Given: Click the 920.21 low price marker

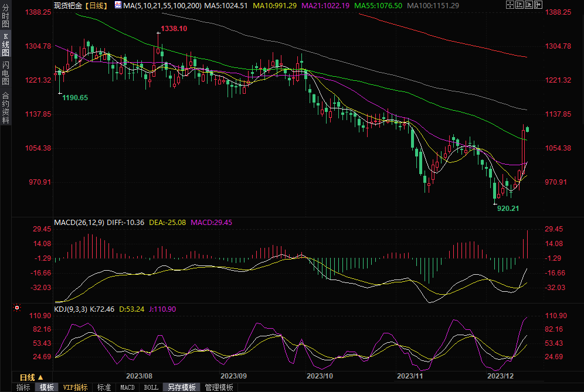Looking at the screenshot, I should tap(508, 208).
